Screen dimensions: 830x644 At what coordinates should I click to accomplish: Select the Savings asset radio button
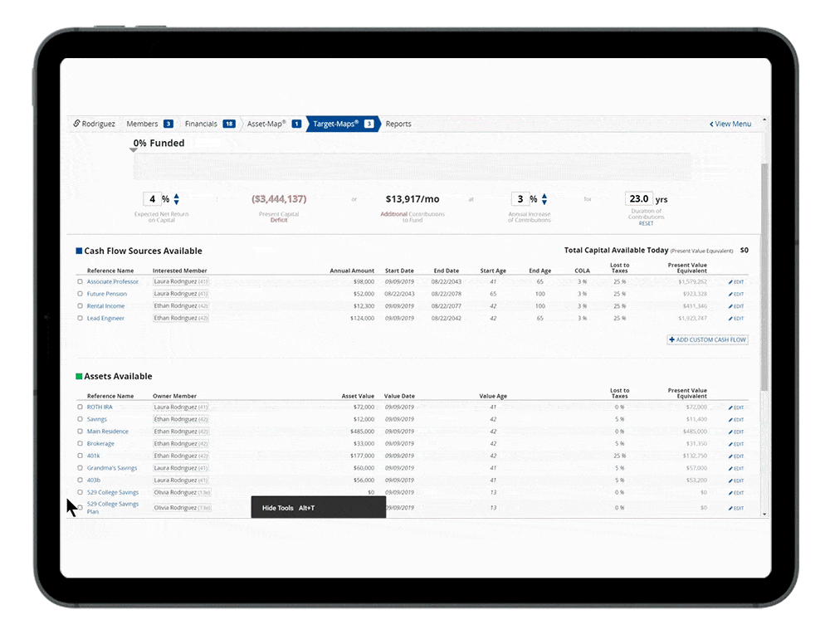pyautogui.click(x=80, y=419)
